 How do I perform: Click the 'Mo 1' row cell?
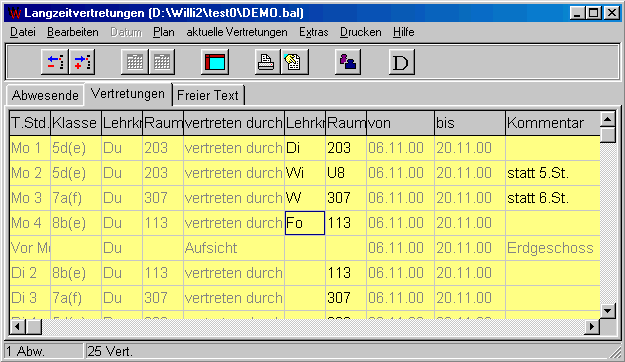[x=30, y=148]
